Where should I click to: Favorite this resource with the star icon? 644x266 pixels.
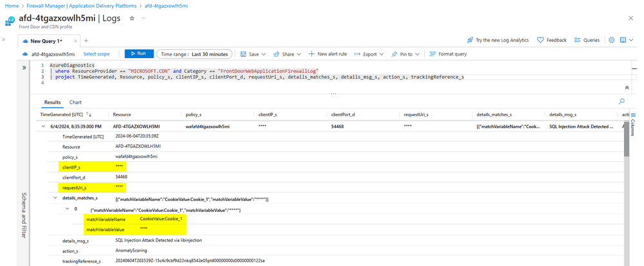click(132, 19)
